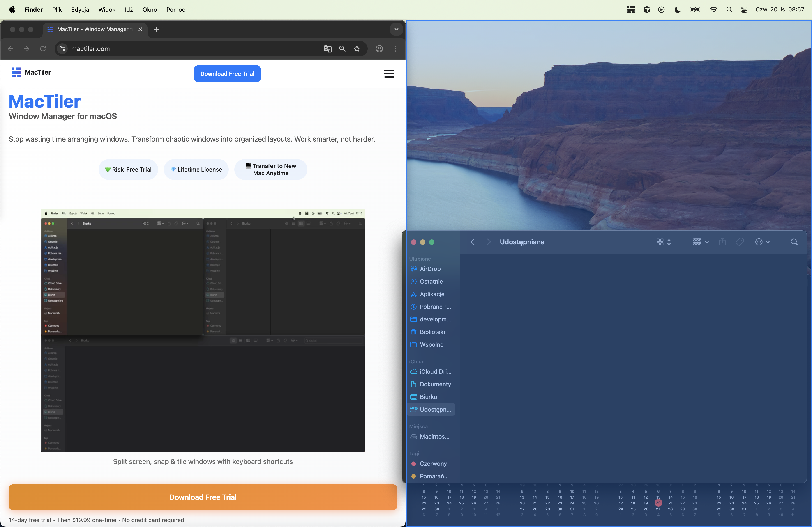Click blue Download Free Trial header button

227,74
